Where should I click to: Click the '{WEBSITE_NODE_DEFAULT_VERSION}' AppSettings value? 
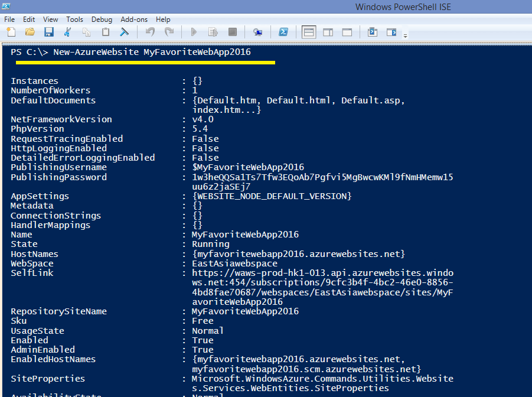[x=272, y=196]
